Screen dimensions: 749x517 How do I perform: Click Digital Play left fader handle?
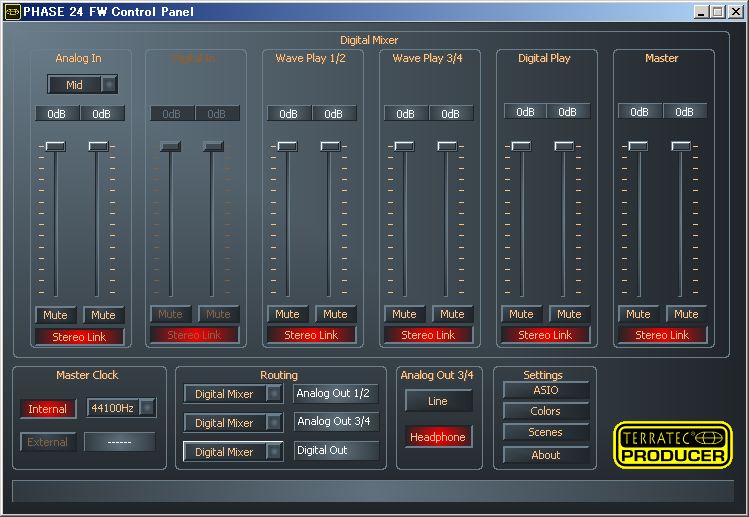tap(521, 146)
